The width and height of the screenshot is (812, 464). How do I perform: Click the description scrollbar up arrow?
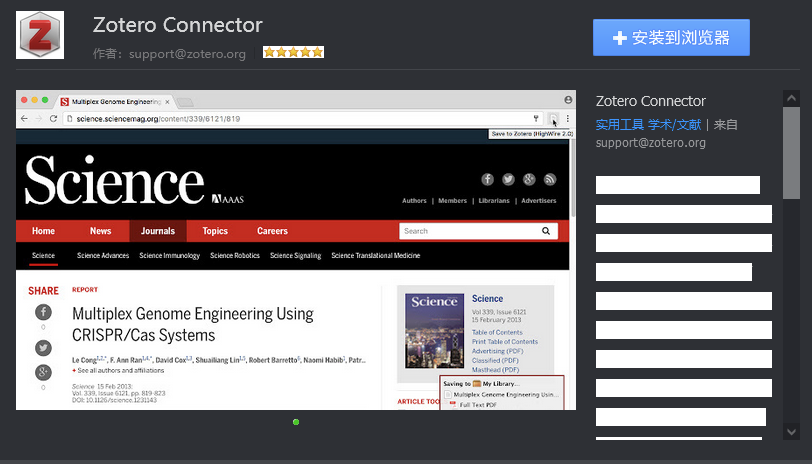pyautogui.click(x=791, y=98)
